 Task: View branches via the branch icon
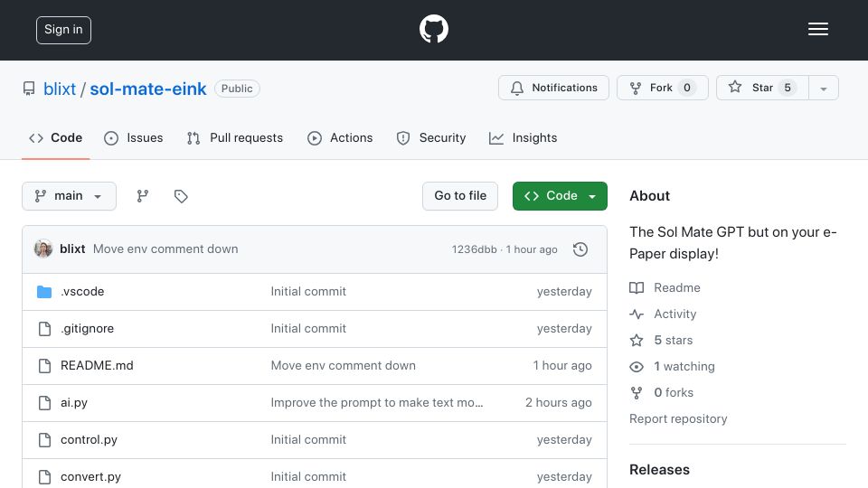143,196
